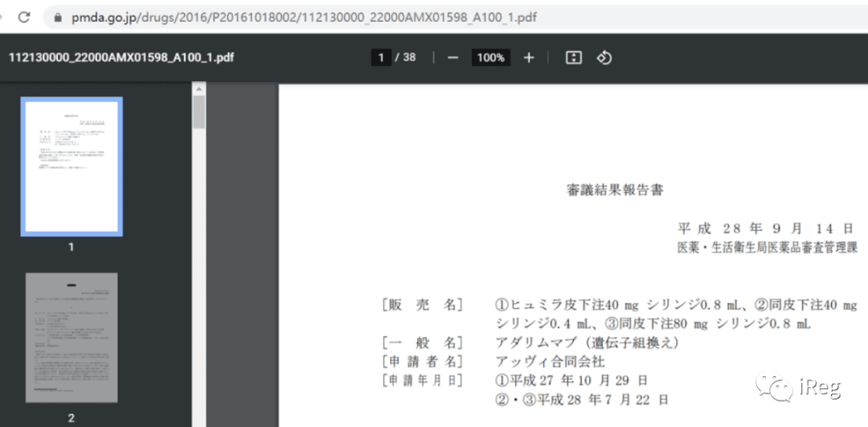Viewport: 868px width, 427px height.
Task: Toggle fit to page icon
Action: [x=574, y=58]
